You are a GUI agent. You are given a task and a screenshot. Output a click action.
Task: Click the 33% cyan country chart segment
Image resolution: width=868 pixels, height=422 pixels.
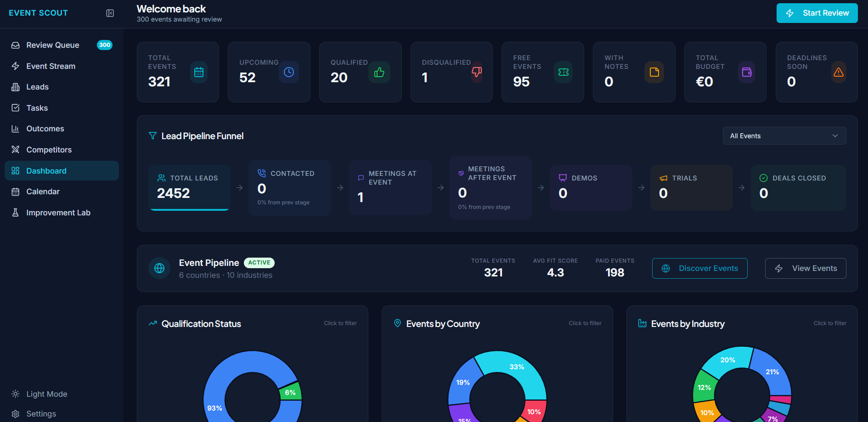click(517, 367)
